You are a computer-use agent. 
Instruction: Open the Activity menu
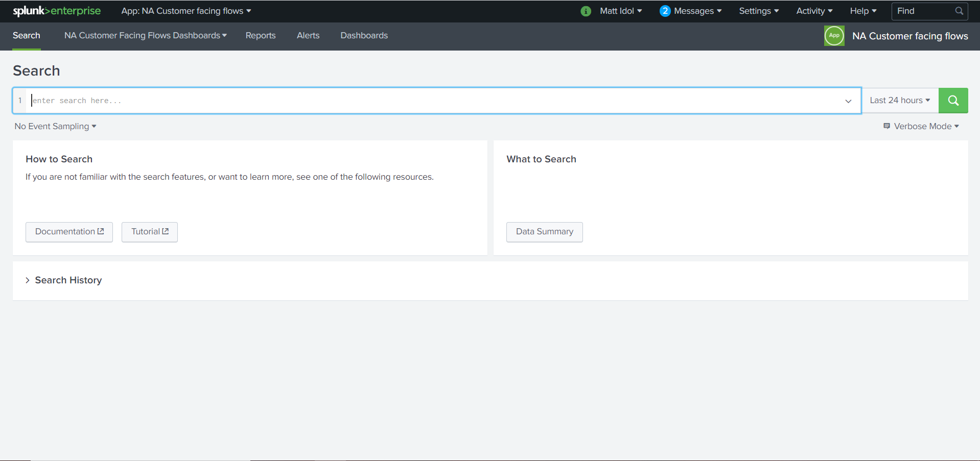[814, 11]
